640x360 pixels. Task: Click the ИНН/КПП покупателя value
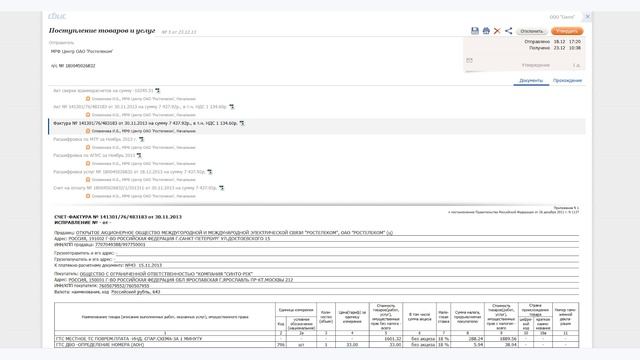point(124,286)
